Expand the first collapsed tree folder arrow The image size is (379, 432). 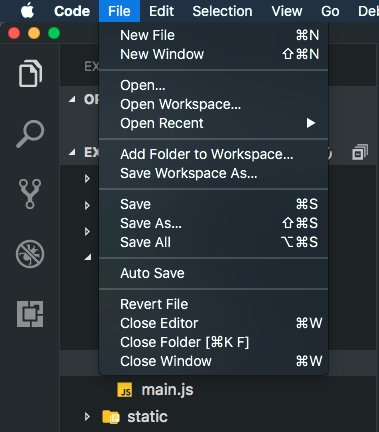click(x=87, y=178)
